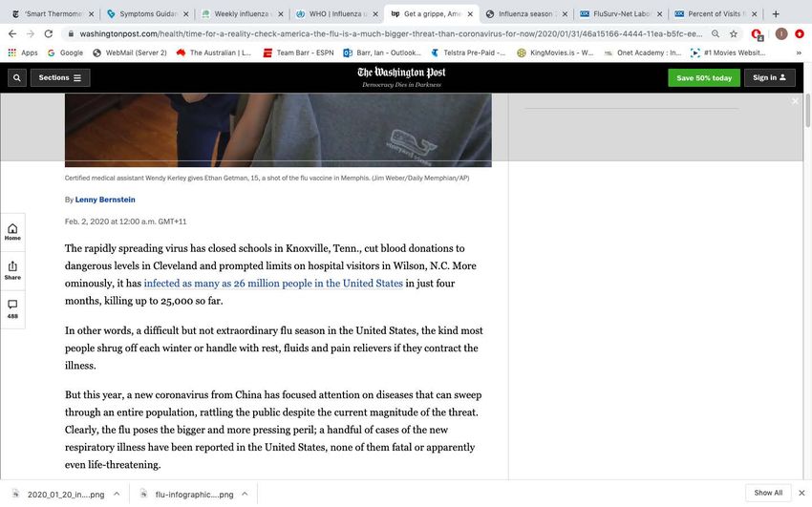812x507 pixels.
Task: Go back using the browser back arrow
Action: [12, 33]
